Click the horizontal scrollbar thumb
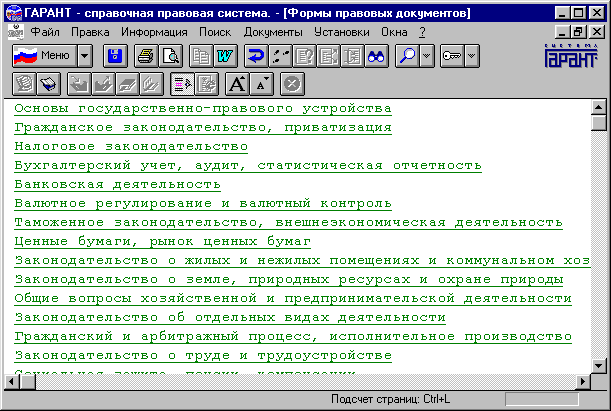Viewport: 611px width, 411px height. click(x=28, y=381)
